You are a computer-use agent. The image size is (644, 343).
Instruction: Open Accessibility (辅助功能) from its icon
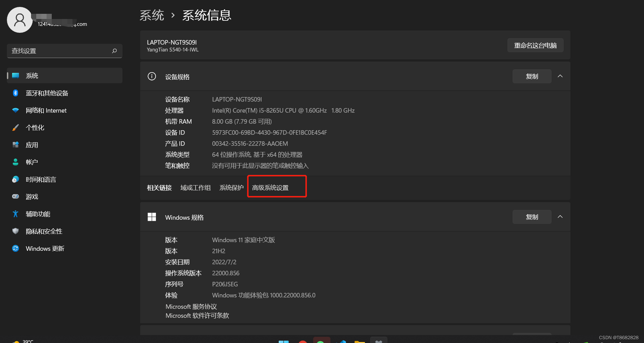point(16,214)
